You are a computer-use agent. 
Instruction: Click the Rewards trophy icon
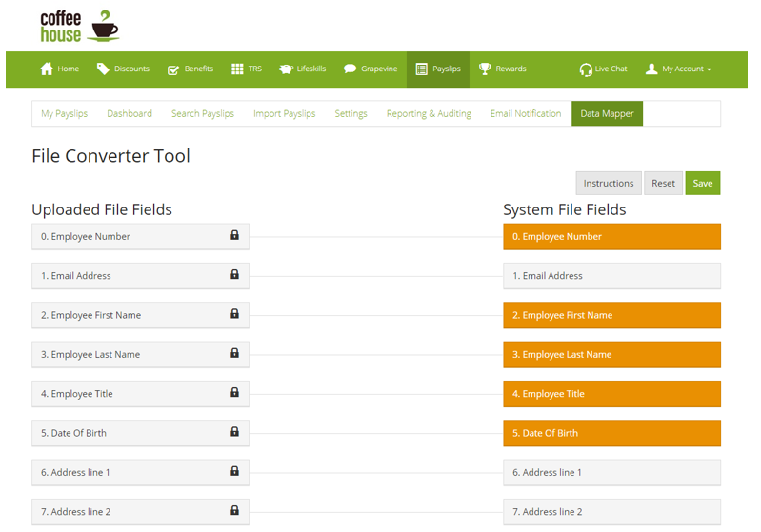point(485,69)
